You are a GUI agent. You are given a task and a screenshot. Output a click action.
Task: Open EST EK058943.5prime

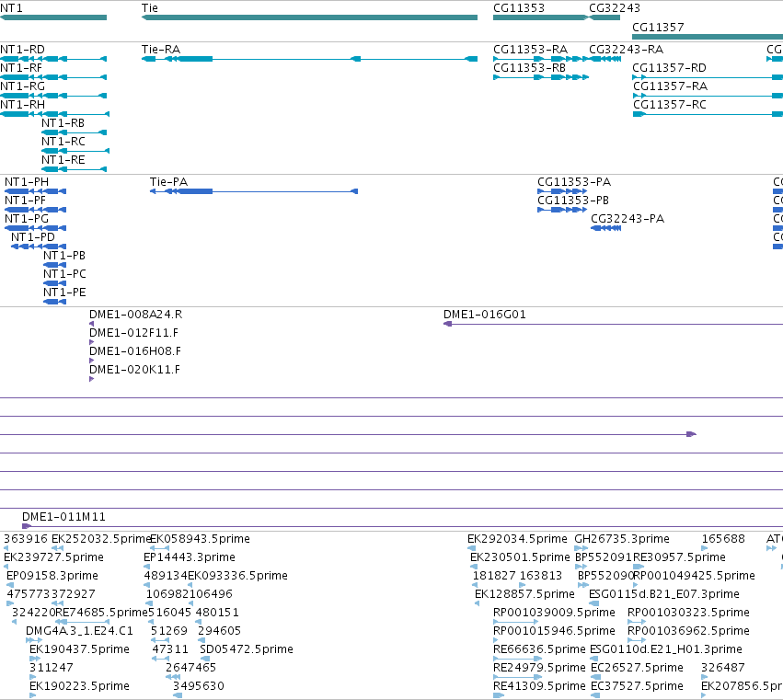tap(201, 539)
